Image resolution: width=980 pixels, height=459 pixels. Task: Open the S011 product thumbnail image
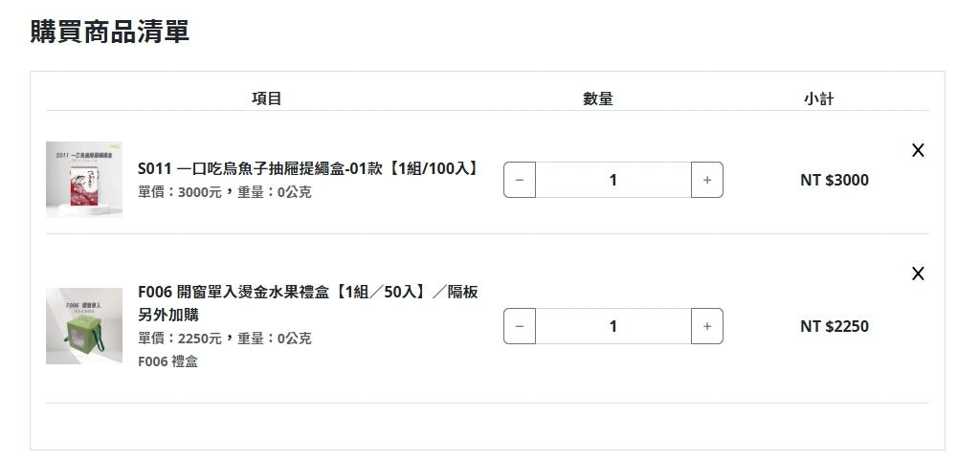(84, 180)
